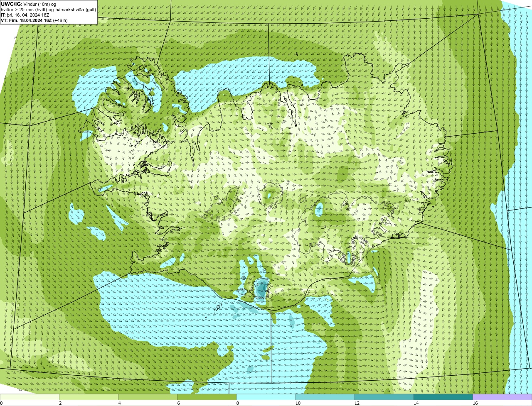Click the 6–8 olive green legend swatch
Screen dimensions: 532x406
click(207, 397)
